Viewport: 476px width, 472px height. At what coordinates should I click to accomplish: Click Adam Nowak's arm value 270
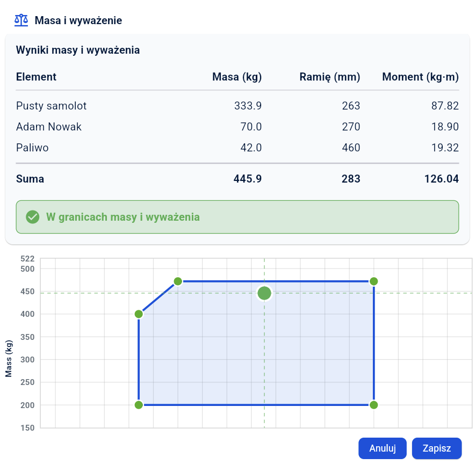pyautogui.click(x=351, y=127)
